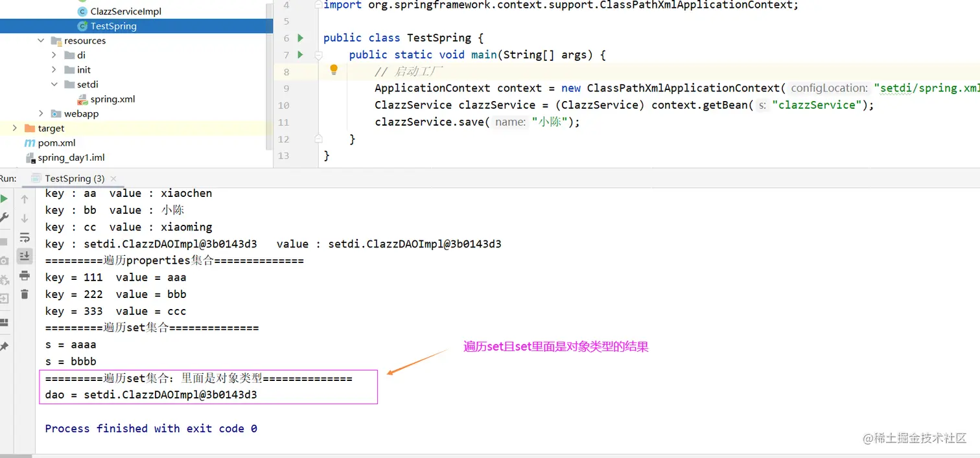Viewport: 980px width, 458px height.
Task: Click the restore layout icon
Action: click(4, 322)
